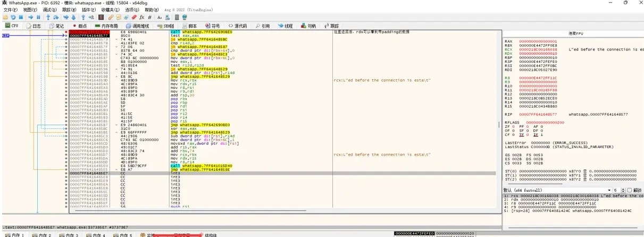
Task: Select the 内存 3 dump tab
Action: click(69, 235)
